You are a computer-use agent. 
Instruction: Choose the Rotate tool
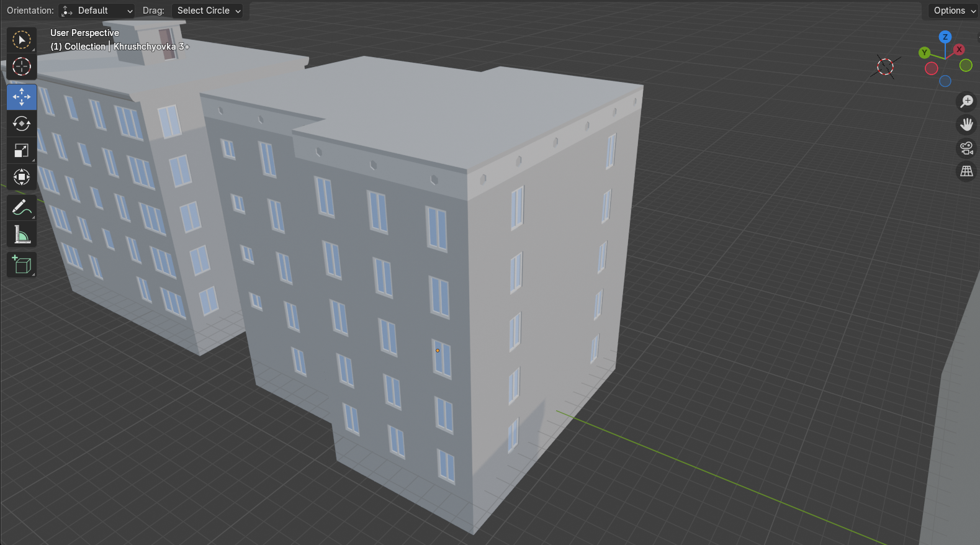[x=22, y=124]
